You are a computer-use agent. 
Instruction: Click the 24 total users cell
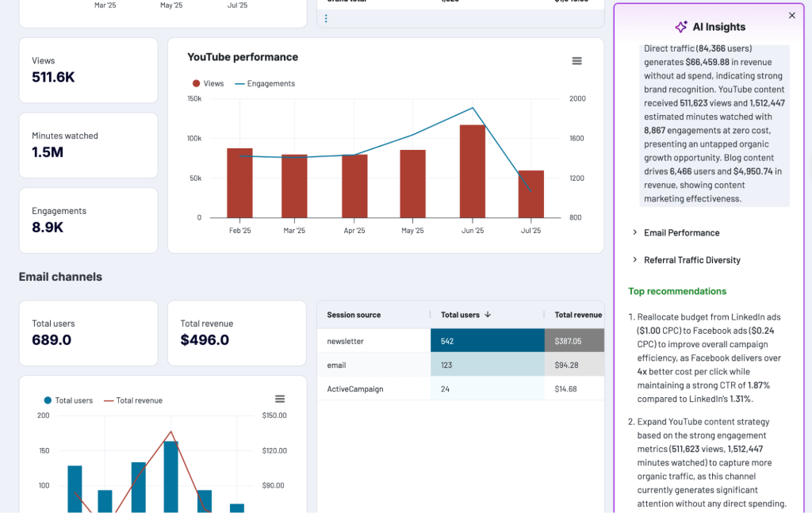(488, 389)
